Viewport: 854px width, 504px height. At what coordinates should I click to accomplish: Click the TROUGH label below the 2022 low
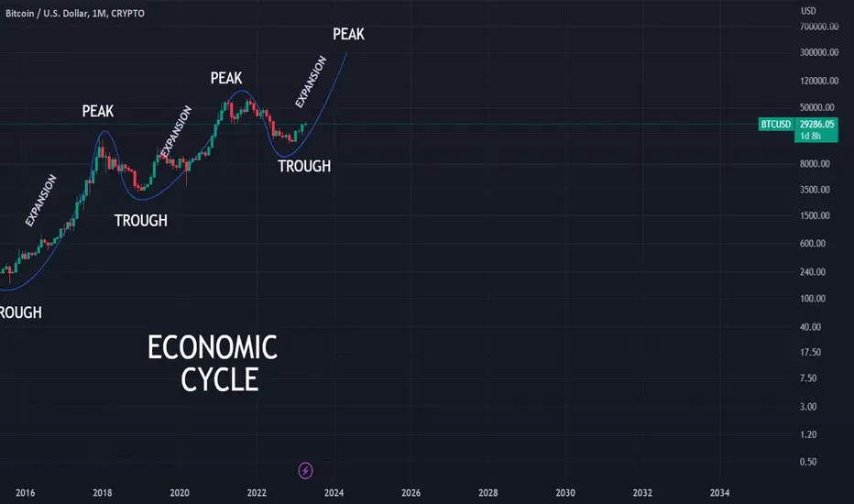pyautogui.click(x=304, y=166)
